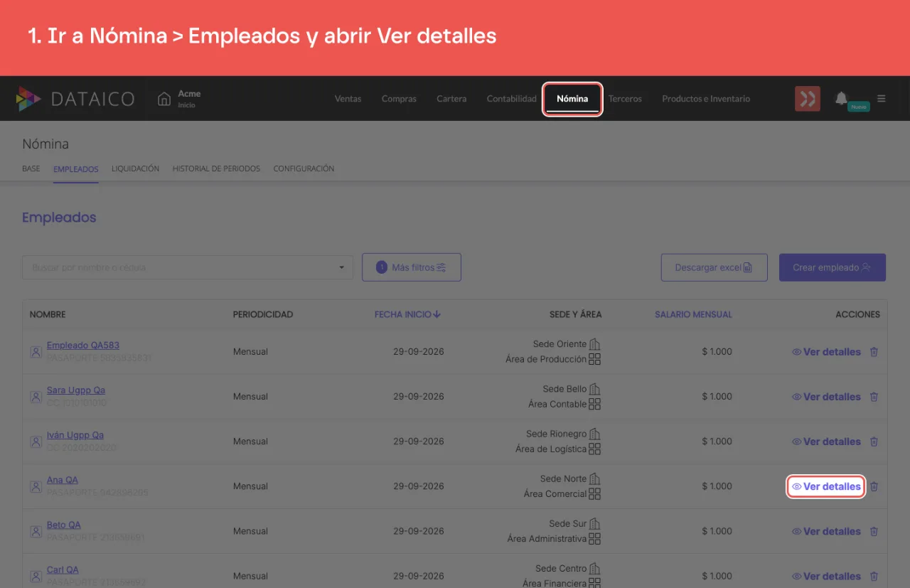Open the notifications bell
Viewport: 910px width, 588px height.
pyautogui.click(x=841, y=98)
